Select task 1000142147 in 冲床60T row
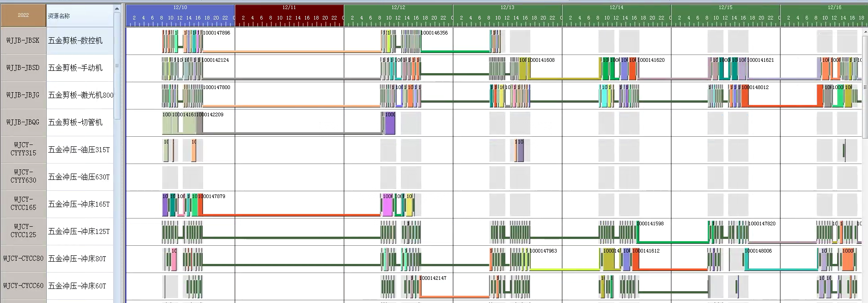 [x=433, y=278]
